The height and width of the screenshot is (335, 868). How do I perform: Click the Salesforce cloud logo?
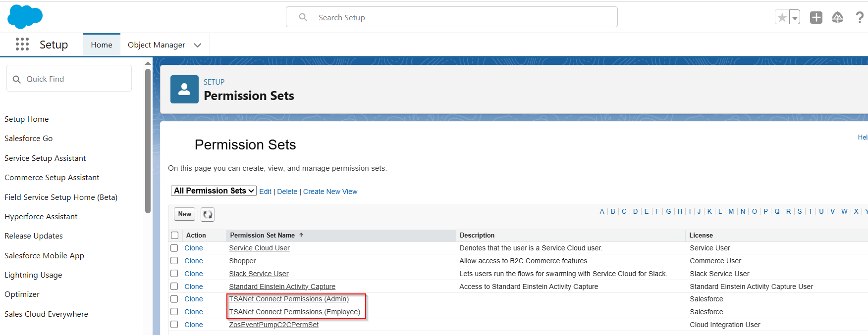coord(25,17)
